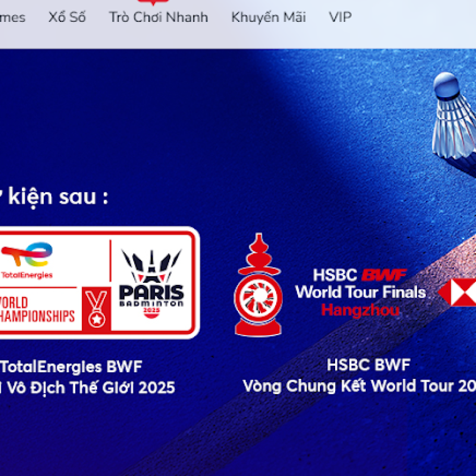Click the HSBC red hexagon logo
476x476 pixels.
click(x=457, y=292)
